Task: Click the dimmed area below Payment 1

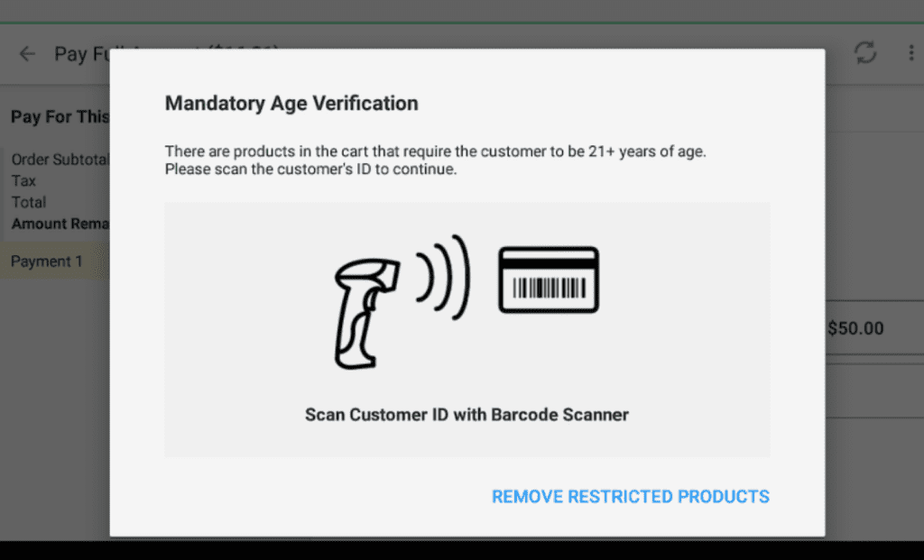Action: point(55,407)
